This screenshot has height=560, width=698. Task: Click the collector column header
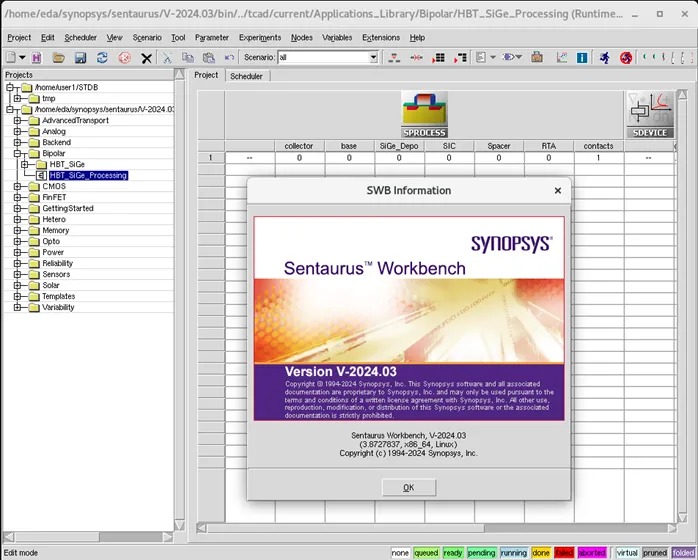pyautogui.click(x=299, y=146)
